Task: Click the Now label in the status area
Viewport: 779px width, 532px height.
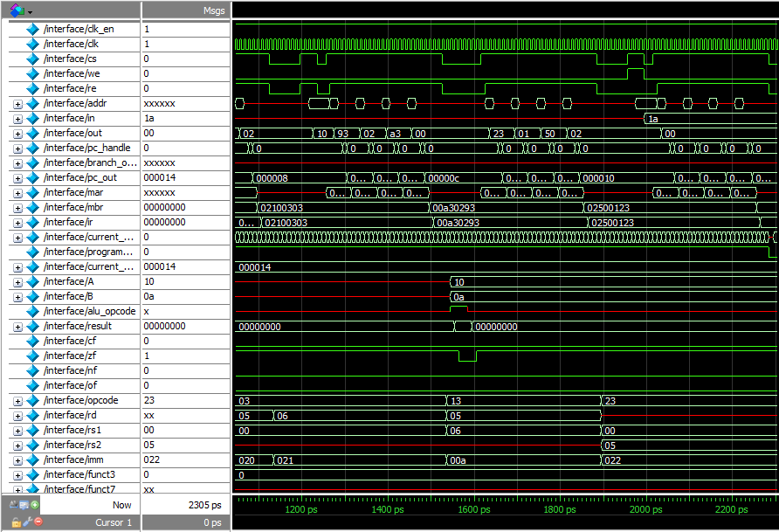Action: [x=122, y=504]
